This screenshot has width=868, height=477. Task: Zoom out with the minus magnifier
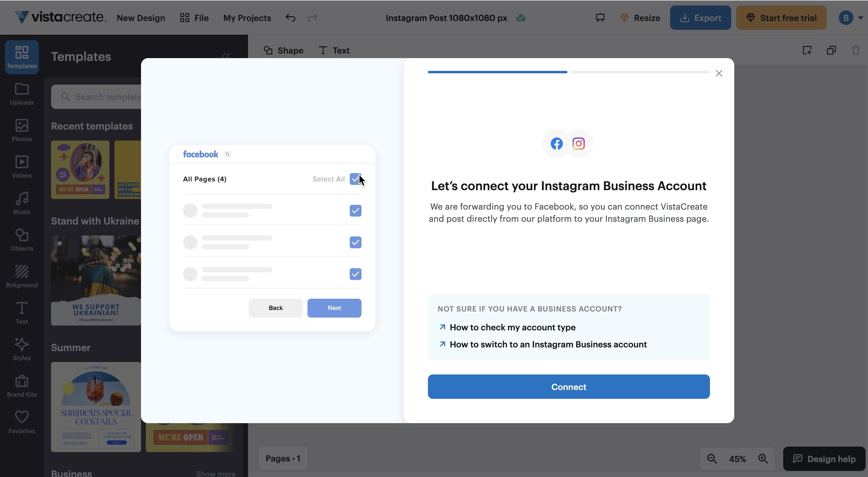click(x=712, y=458)
